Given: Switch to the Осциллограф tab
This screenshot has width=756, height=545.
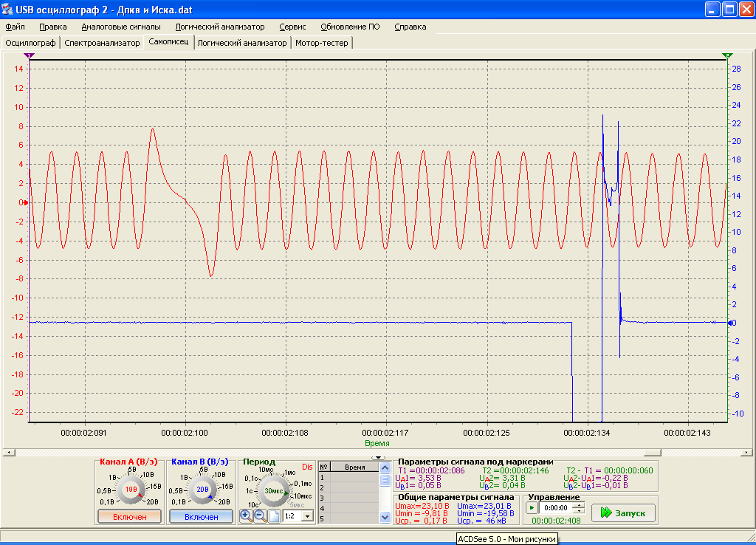Looking at the screenshot, I should point(30,43).
